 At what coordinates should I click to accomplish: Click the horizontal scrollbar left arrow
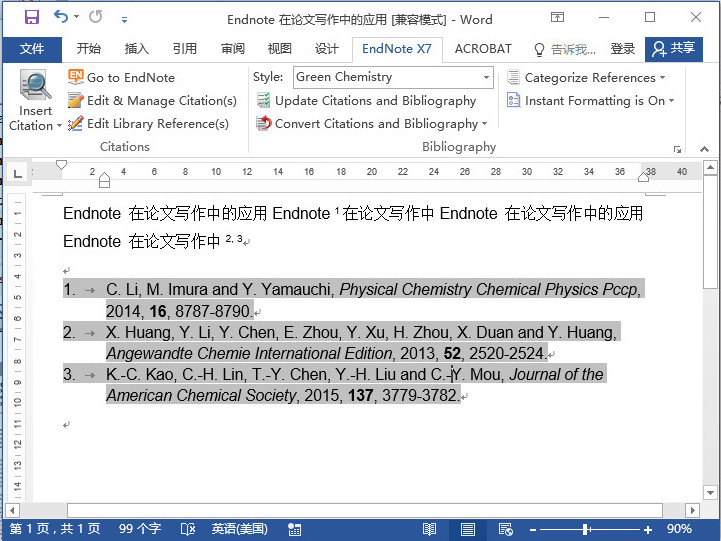pos(12,510)
